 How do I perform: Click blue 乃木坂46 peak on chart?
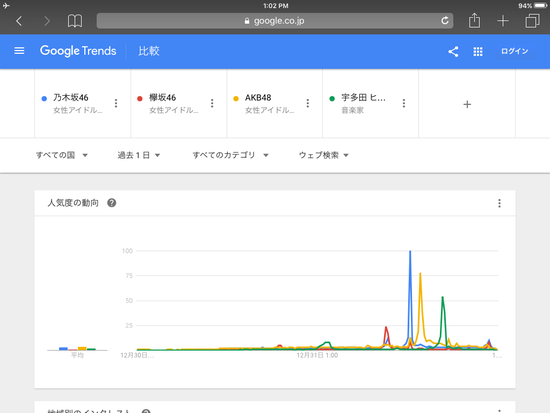(x=410, y=252)
